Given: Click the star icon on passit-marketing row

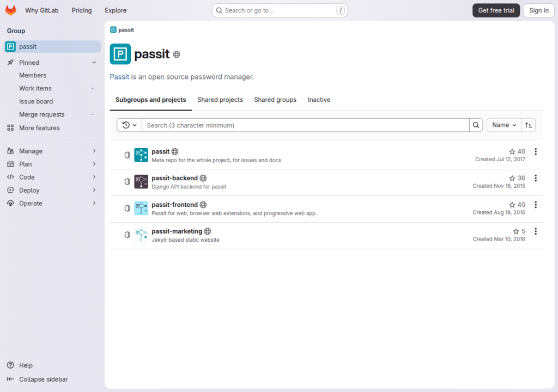Looking at the screenshot, I should point(516,231).
